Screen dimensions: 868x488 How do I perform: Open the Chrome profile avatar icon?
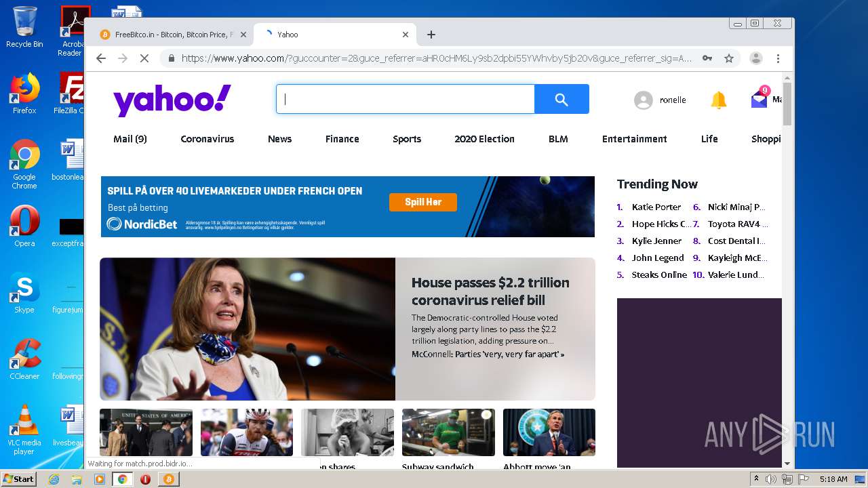pos(756,58)
